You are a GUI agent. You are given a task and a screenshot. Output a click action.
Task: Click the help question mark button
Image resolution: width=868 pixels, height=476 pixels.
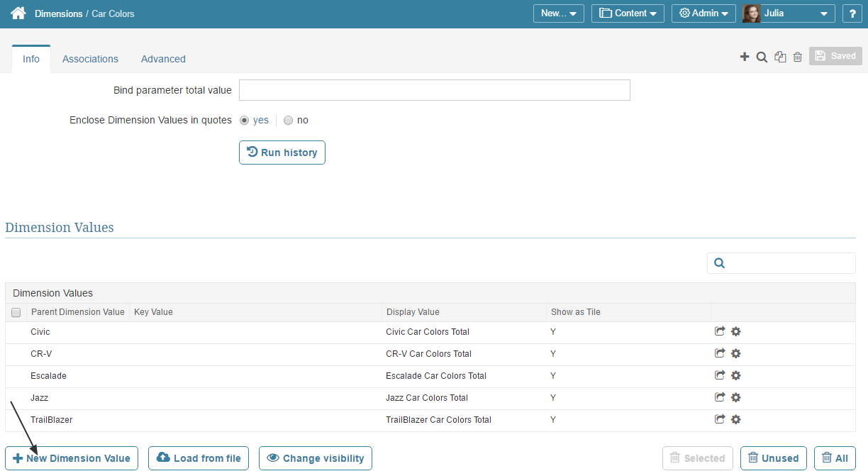(852, 13)
